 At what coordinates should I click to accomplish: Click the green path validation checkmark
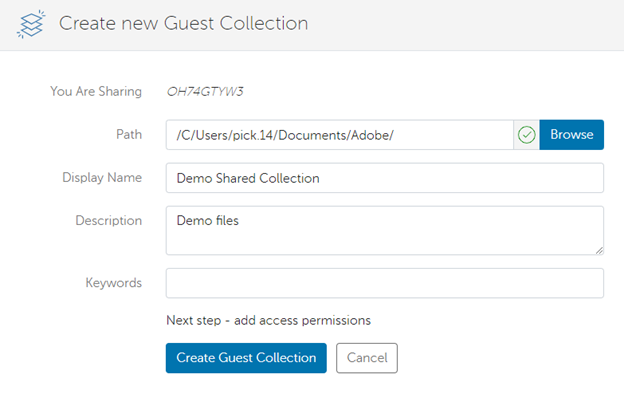[x=526, y=135]
